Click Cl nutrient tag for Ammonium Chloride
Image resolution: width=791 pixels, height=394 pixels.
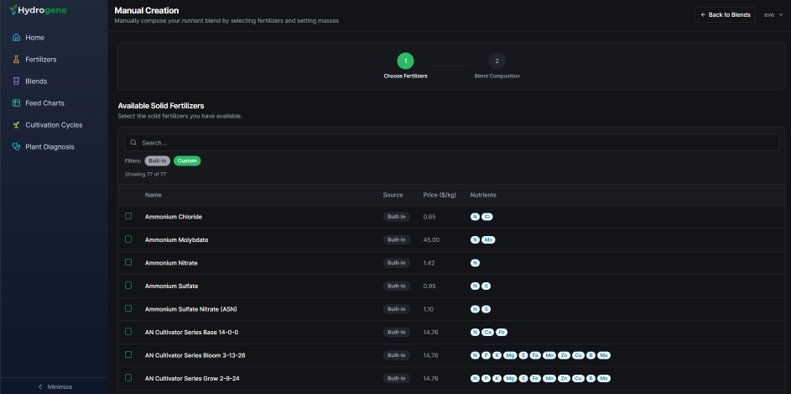[x=487, y=217]
